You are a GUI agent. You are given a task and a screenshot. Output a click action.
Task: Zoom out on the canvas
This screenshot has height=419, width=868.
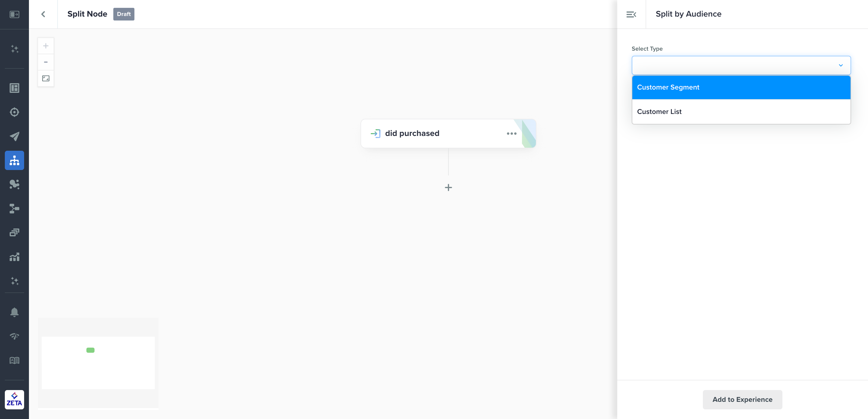(46, 62)
